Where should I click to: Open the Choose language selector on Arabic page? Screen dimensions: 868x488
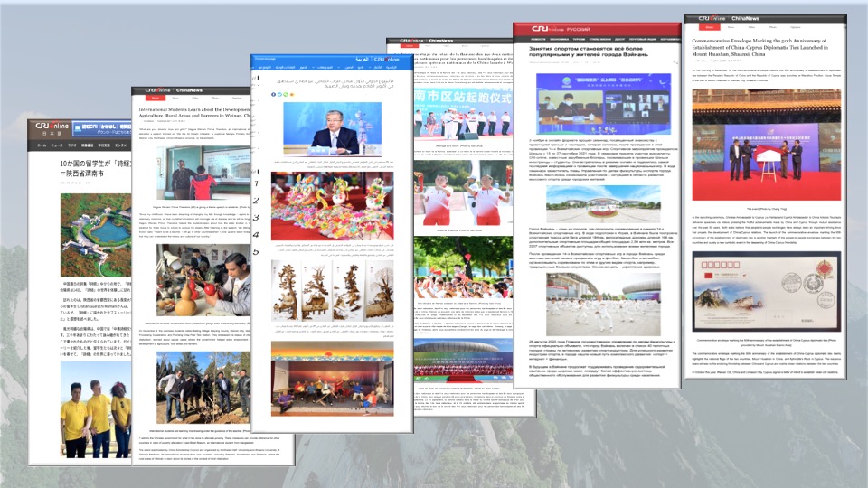point(265,58)
